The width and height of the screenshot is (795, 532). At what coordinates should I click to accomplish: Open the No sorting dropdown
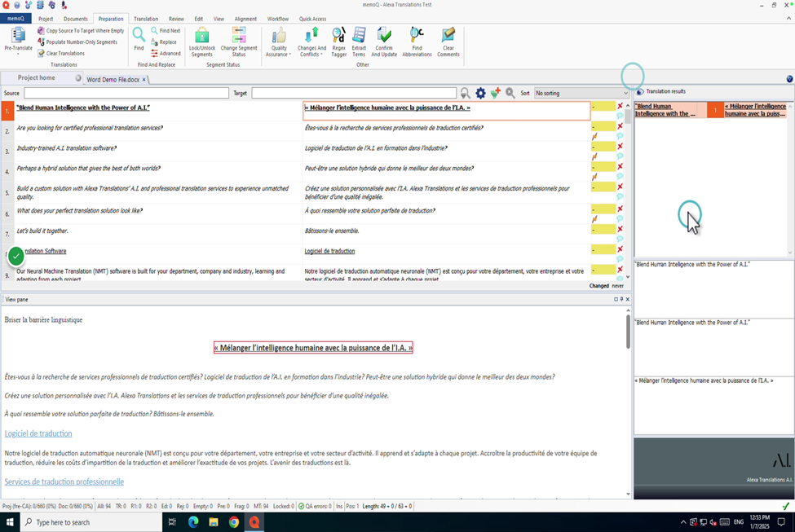581,93
